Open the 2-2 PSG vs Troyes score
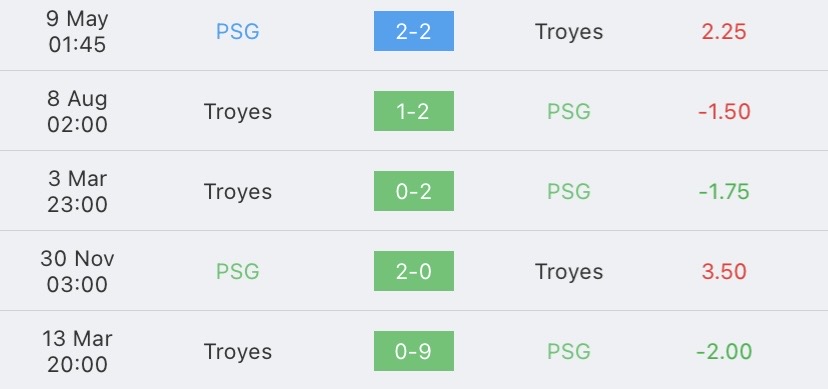 point(413,31)
